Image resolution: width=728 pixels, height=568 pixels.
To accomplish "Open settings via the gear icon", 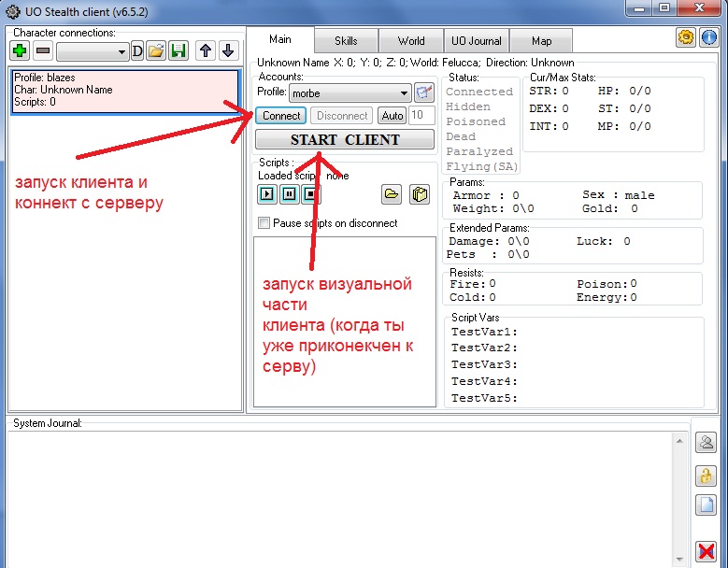I will click(686, 37).
